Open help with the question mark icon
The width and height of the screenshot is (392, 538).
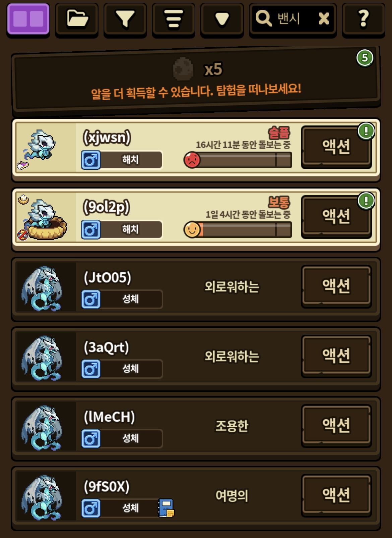364,19
